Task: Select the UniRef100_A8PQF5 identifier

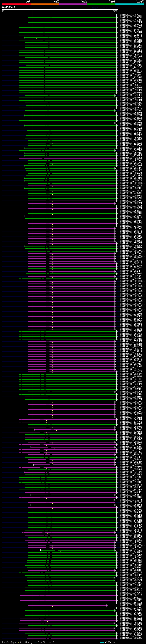Action: pos(131,424)
